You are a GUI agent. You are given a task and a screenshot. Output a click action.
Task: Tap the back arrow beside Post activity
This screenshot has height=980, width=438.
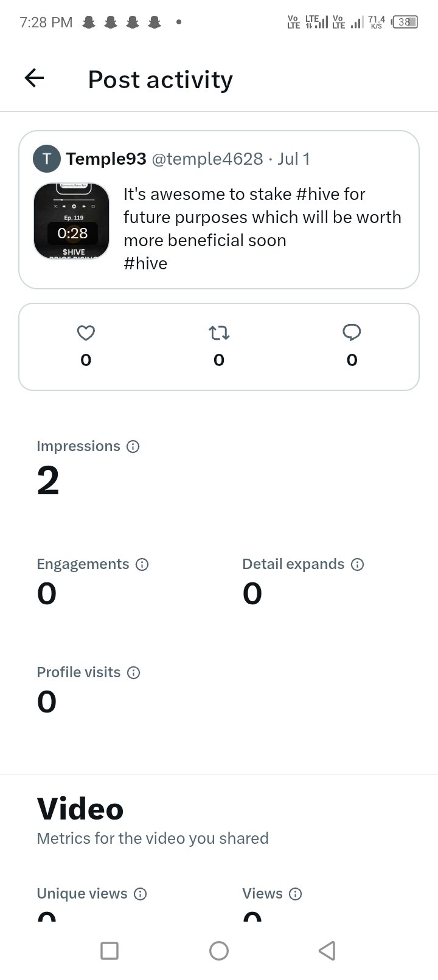tap(34, 78)
